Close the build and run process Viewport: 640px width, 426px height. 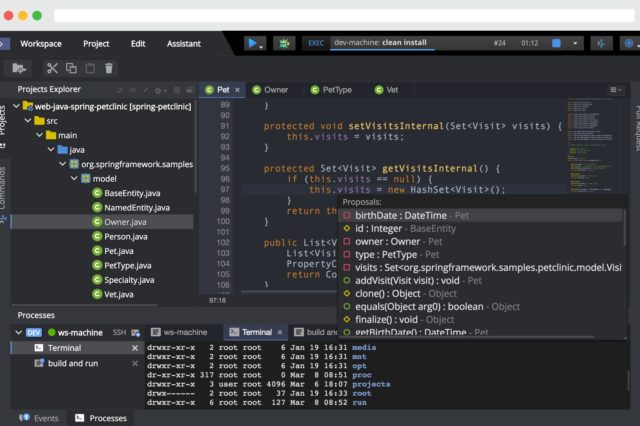point(135,363)
